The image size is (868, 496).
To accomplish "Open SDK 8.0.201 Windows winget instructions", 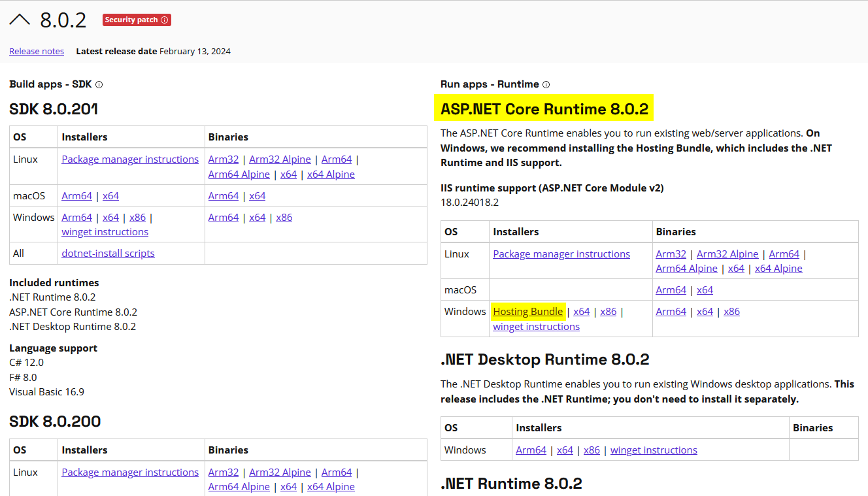I will (x=105, y=232).
